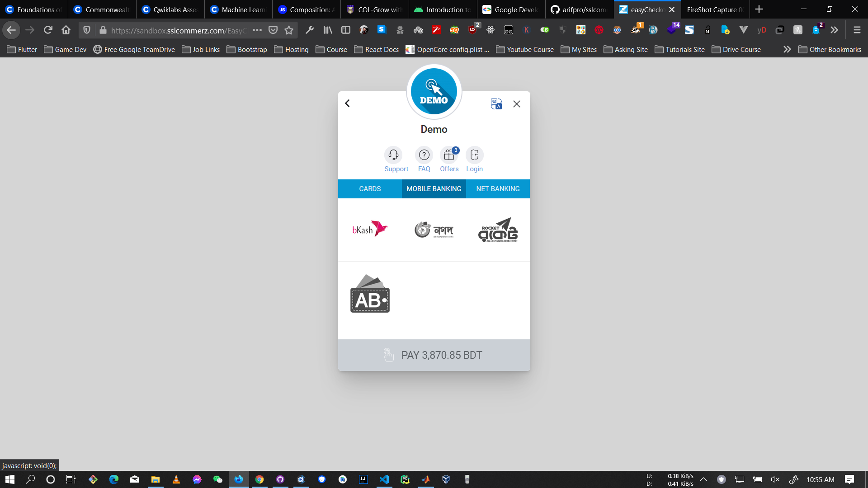
Task: Open Chrome from the taskbar
Action: pos(259,479)
